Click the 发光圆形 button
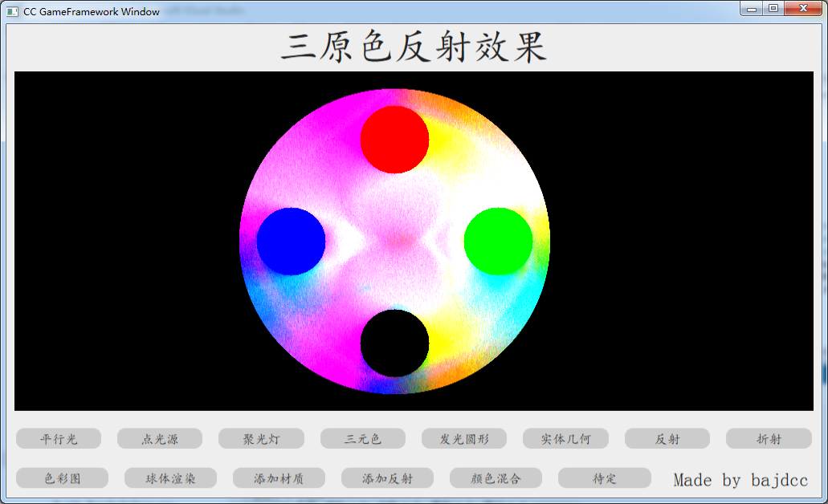Viewport: 828px width, 504px height. pos(464,438)
